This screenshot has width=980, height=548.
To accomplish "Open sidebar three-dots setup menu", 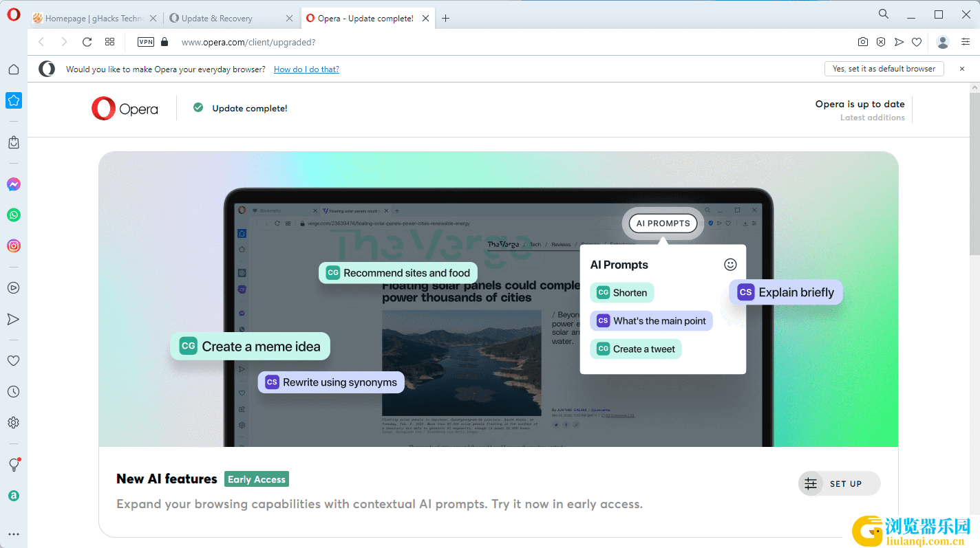I will [x=14, y=534].
